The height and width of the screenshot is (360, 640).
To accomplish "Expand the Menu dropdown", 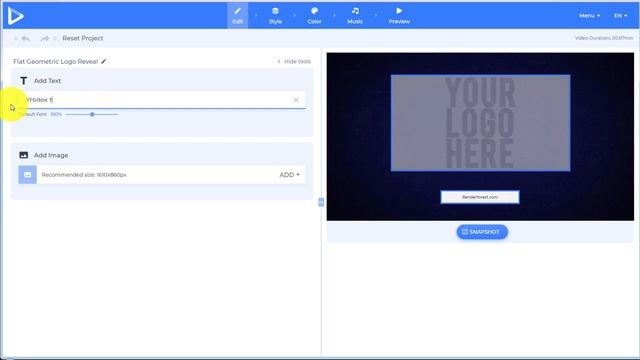I will click(589, 16).
